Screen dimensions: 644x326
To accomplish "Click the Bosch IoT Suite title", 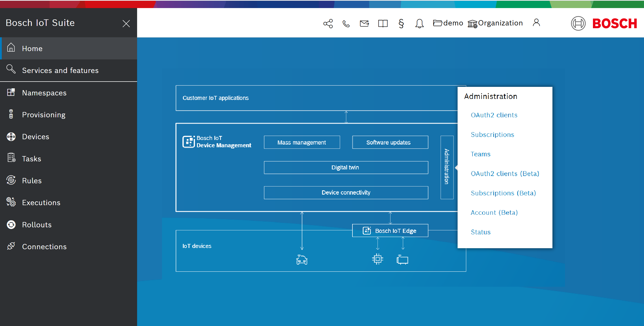I will click(x=40, y=23).
